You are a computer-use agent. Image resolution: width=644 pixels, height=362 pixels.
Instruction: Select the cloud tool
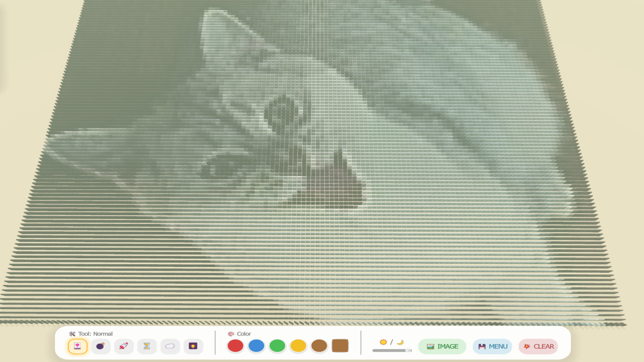[x=170, y=346]
